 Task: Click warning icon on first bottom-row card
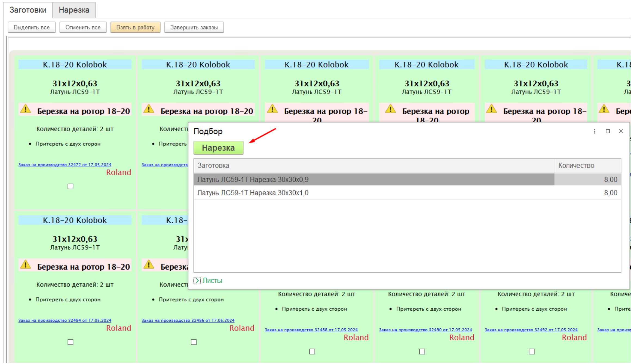pos(26,265)
